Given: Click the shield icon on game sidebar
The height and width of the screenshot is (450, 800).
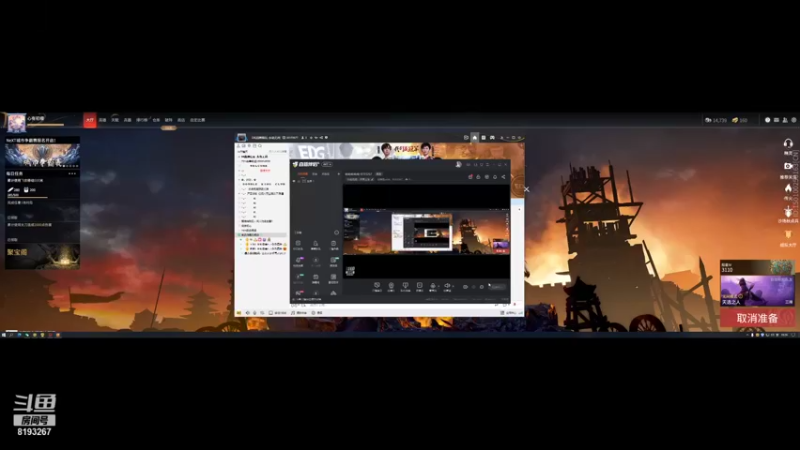Looking at the screenshot, I should [x=788, y=234].
